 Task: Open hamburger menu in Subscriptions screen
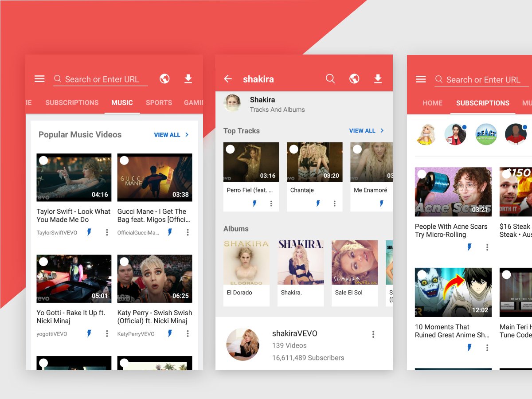421,79
